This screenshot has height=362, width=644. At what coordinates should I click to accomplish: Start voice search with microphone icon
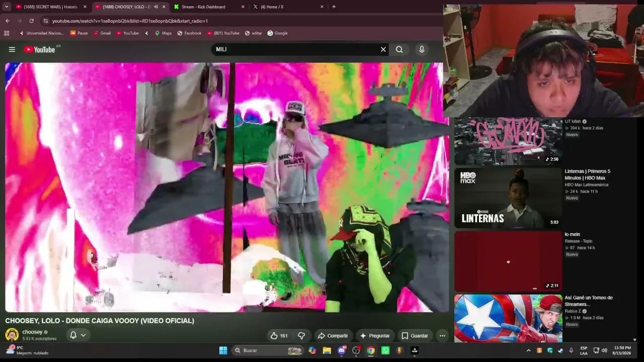(x=422, y=49)
